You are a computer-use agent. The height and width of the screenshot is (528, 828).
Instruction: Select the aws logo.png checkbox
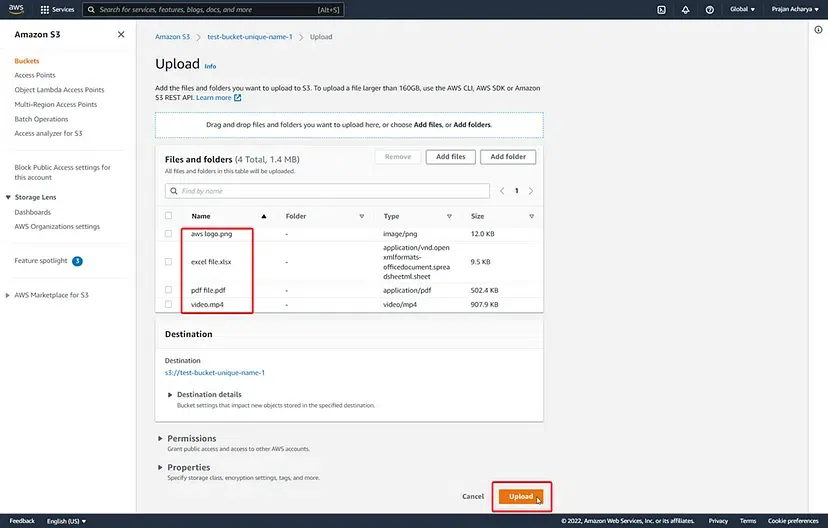tap(168, 233)
